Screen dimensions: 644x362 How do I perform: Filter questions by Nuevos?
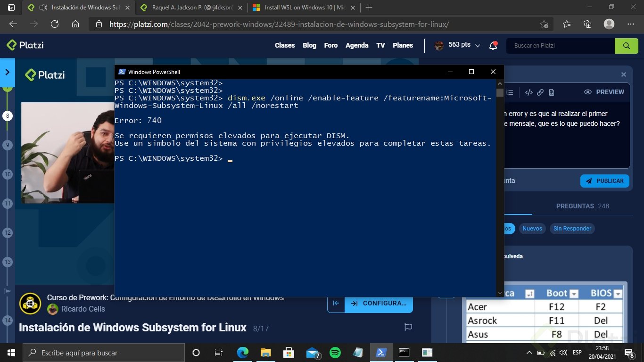point(532,229)
